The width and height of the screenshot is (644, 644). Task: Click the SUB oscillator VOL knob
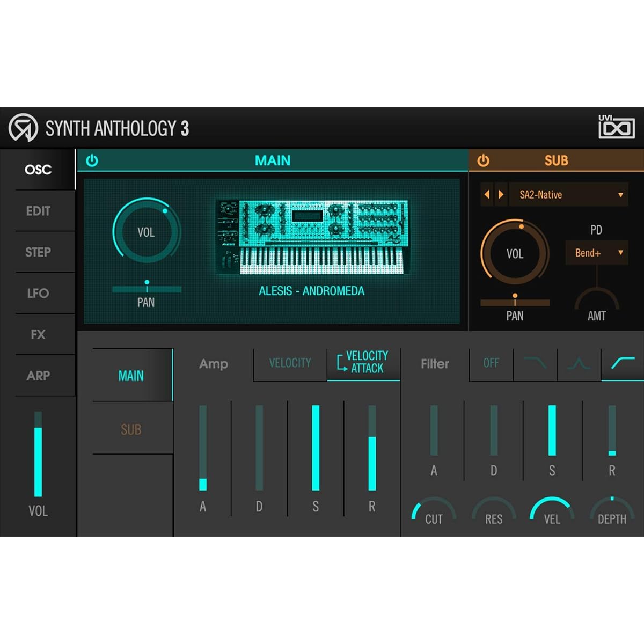[x=515, y=253]
